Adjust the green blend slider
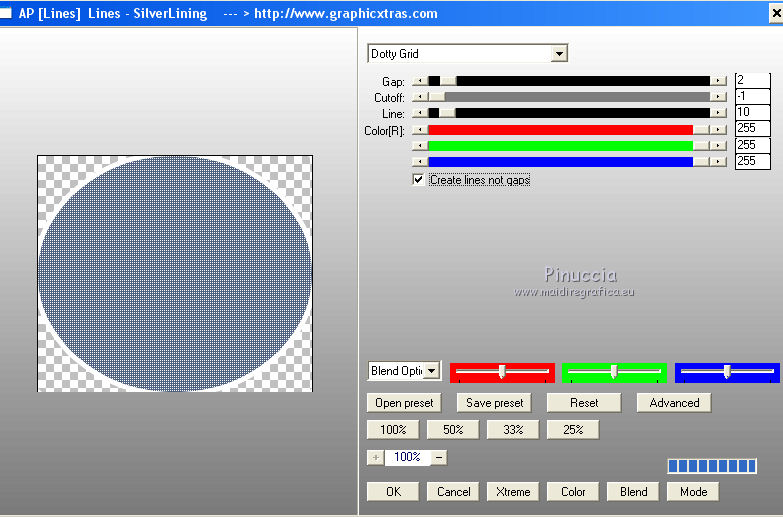Viewport: 783px width, 517px height. click(x=614, y=372)
